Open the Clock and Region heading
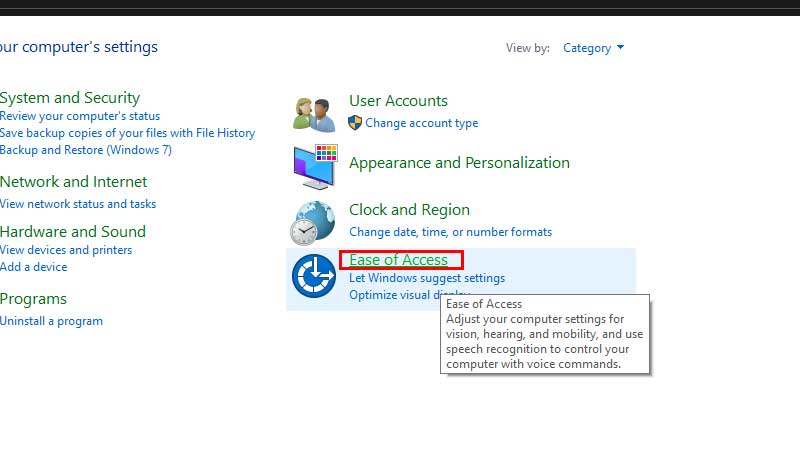This screenshot has width=800, height=450. point(409,210)
